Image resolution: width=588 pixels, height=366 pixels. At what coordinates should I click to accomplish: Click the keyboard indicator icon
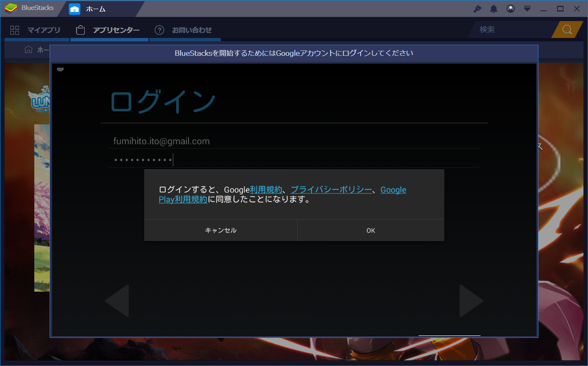[x=60, y=69]
